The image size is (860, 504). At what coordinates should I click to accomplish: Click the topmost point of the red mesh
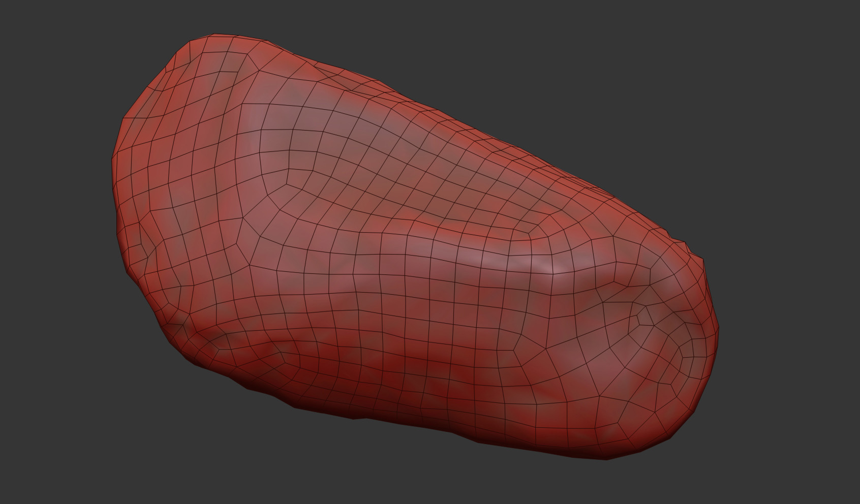(213, 35)
